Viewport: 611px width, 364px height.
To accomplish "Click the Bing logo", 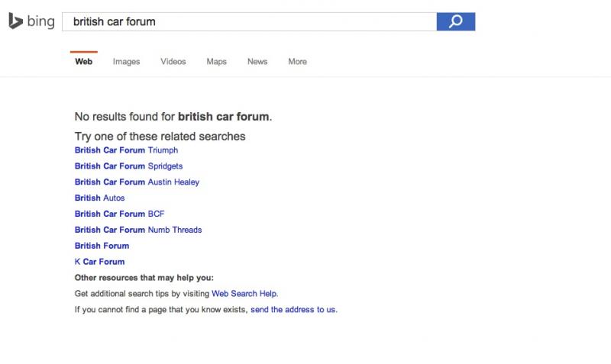I will (x=31, y=21).
